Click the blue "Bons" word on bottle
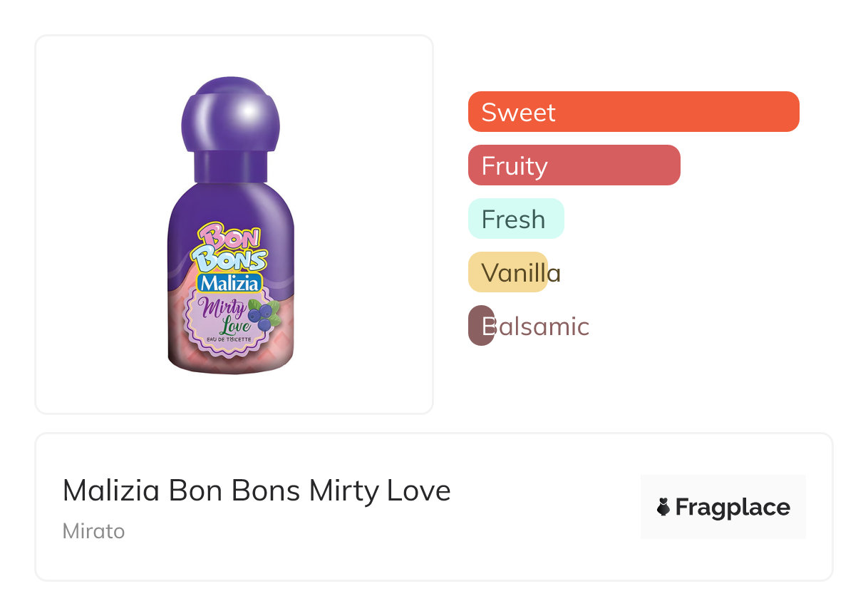 231,260
